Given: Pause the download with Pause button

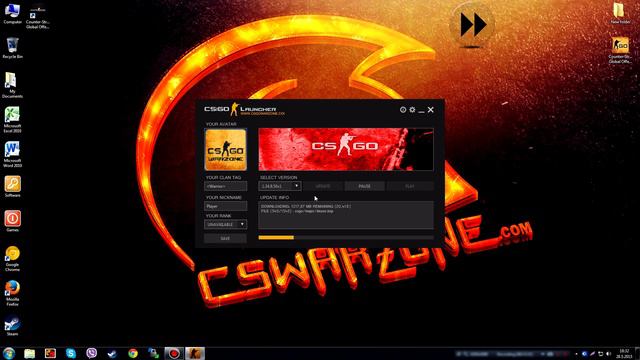Looking at the screenshot, I should pyautogui.click(x=364, y=186).
